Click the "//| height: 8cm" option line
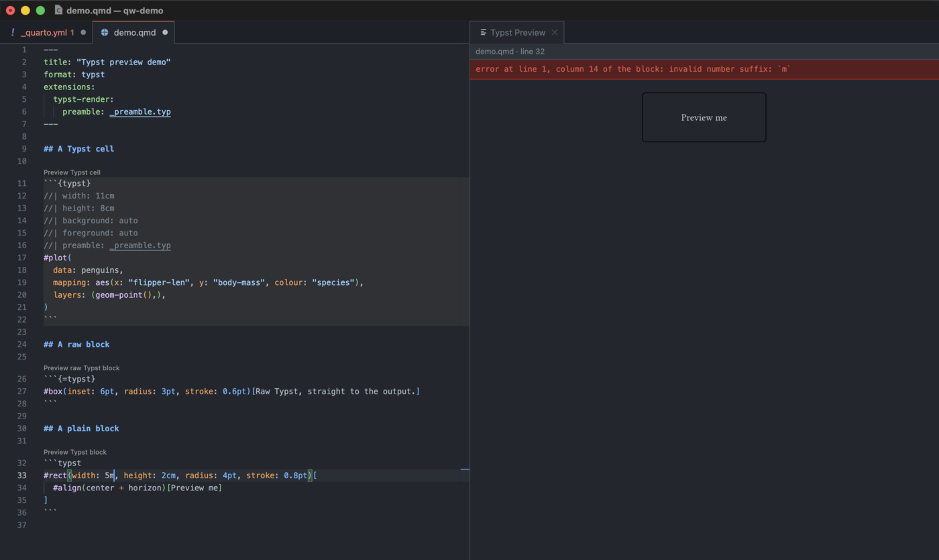 click(x=78, y=208)
